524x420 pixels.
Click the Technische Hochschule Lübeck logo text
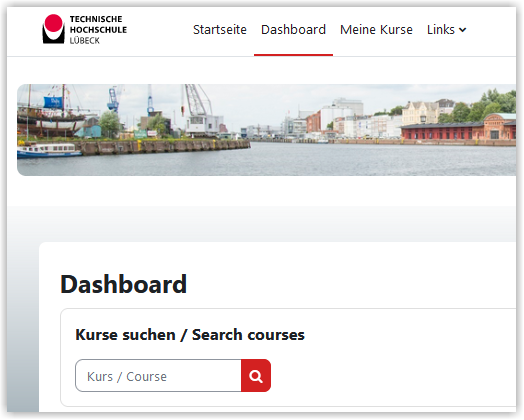coord(98,29)
